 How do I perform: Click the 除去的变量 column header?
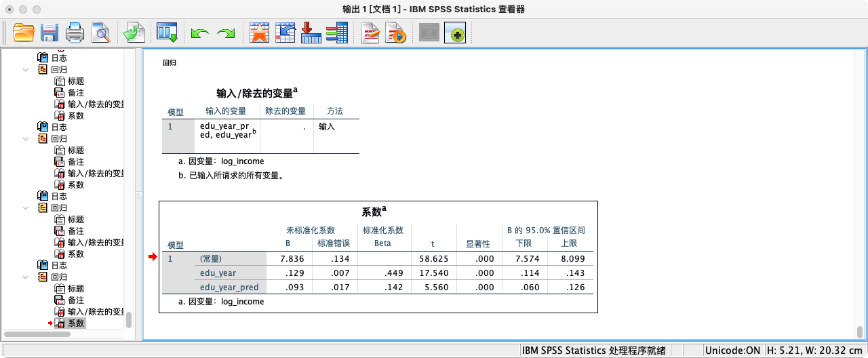(285, 111)
